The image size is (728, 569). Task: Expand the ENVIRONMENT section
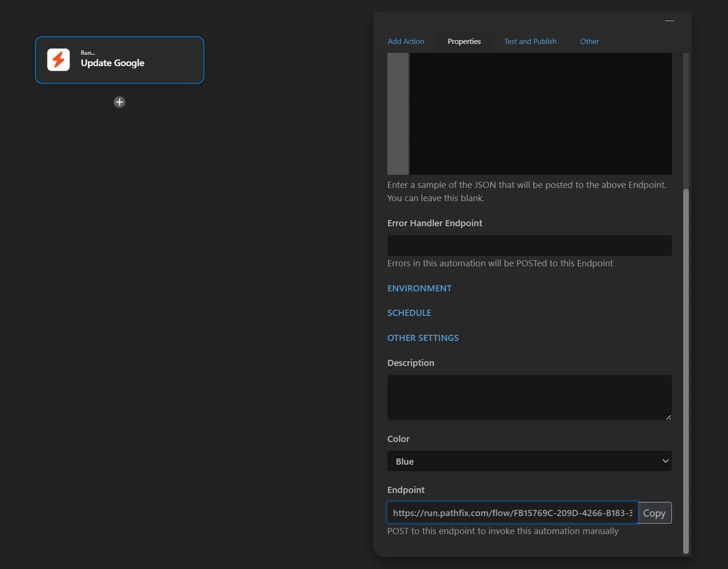[x=419, y=289]
